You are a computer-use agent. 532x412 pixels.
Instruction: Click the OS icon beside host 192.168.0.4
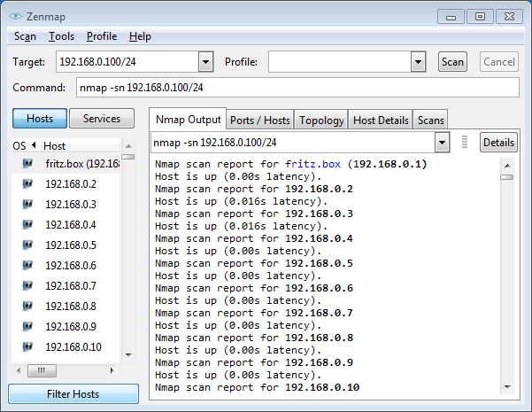[x=27, y=224]
